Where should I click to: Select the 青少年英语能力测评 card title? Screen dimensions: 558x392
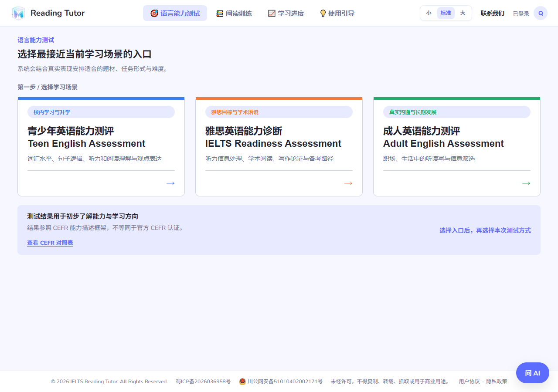71,131
